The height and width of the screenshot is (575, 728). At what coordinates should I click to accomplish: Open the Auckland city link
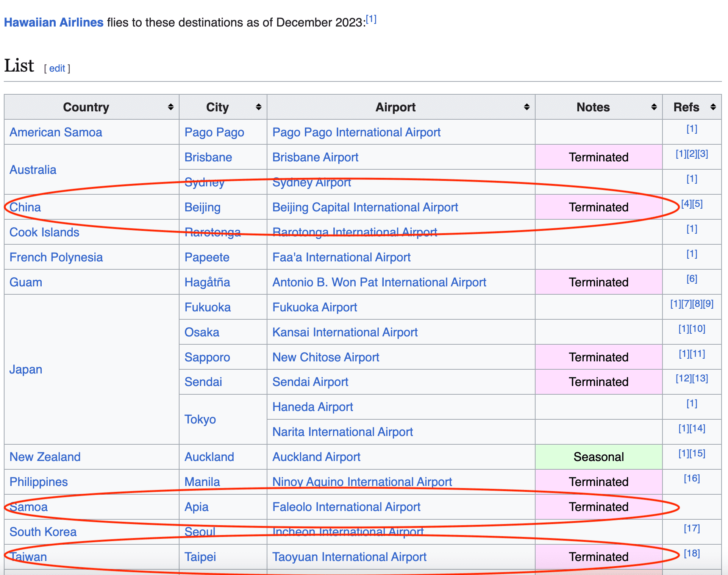click(209, 457)
